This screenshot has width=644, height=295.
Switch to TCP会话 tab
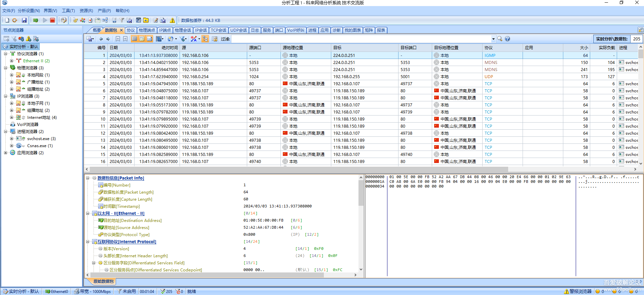pyautogui.click(x=219, y=30)
